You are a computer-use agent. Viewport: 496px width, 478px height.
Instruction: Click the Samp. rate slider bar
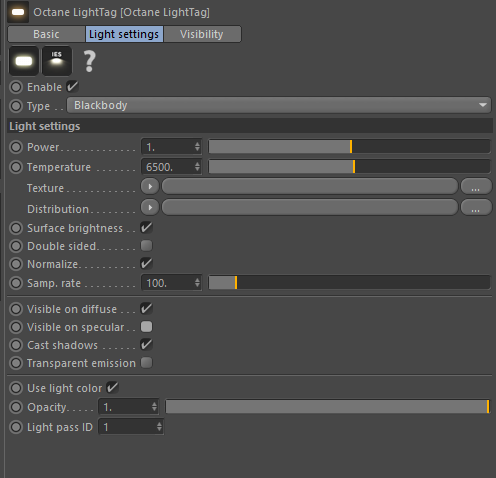click(x=349, y=283)
